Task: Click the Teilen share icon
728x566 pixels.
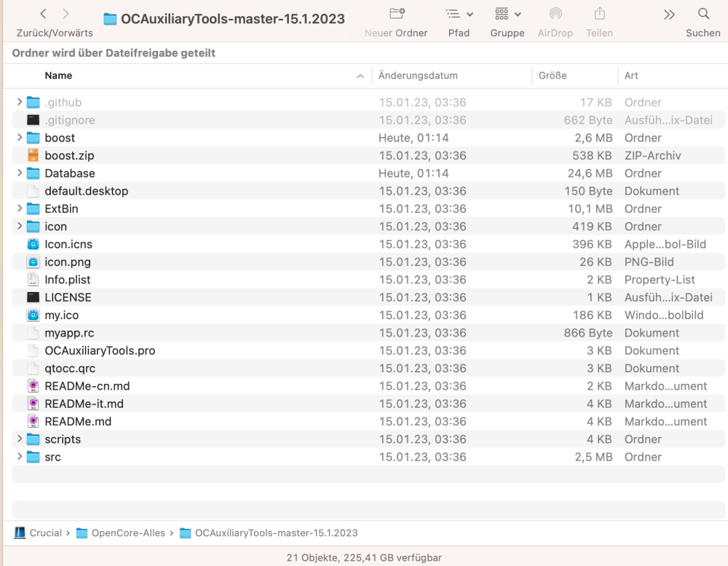Action: click(599, 14)
